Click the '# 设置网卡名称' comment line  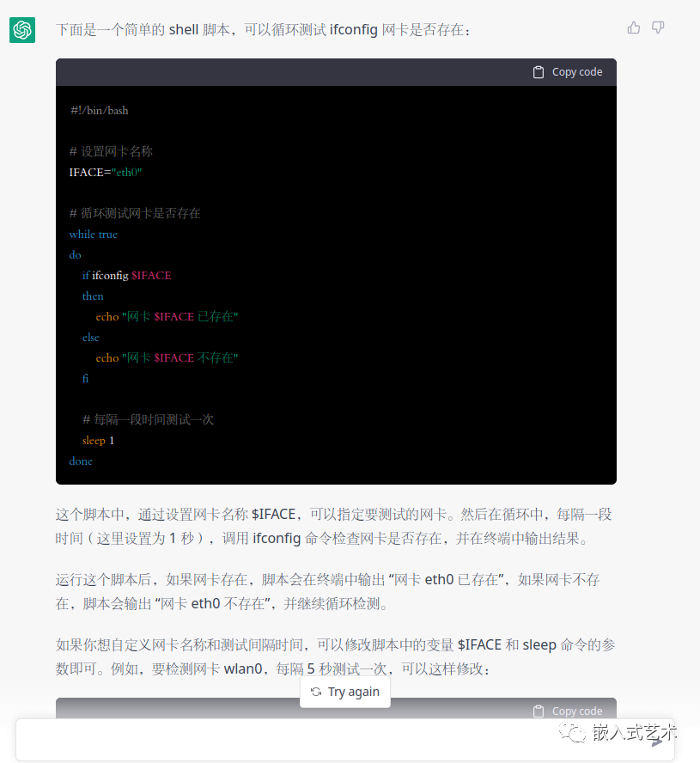[111, 151]
